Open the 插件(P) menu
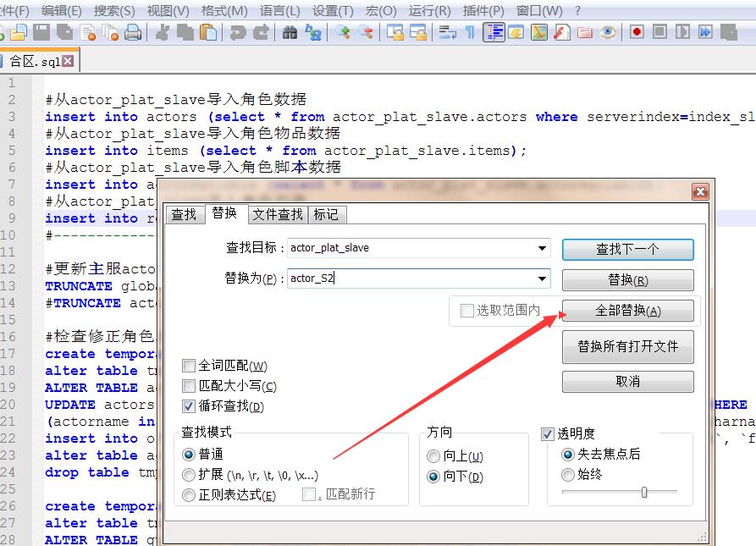 point(485,11)
